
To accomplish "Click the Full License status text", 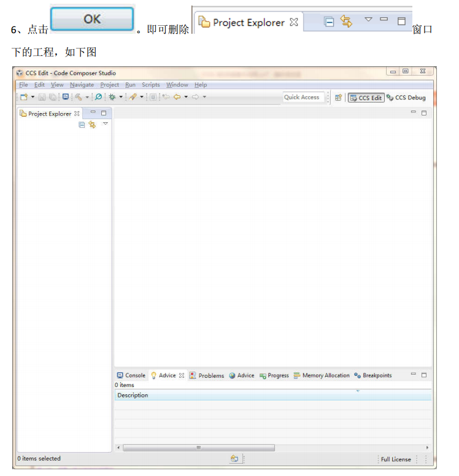I will pos(396,459).
